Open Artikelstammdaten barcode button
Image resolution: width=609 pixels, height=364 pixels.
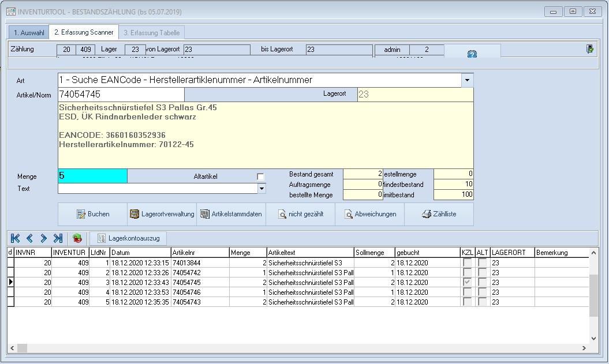coord(231,214)
